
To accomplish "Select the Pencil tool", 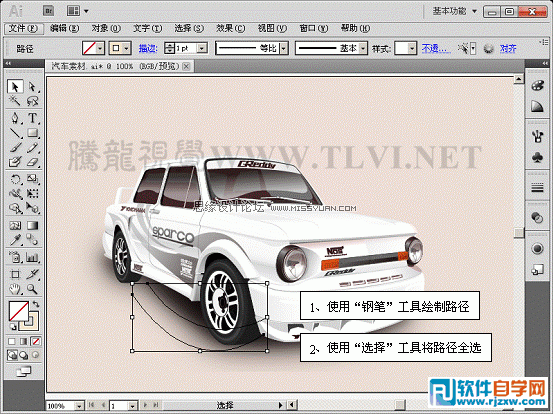I will point(32,148).
